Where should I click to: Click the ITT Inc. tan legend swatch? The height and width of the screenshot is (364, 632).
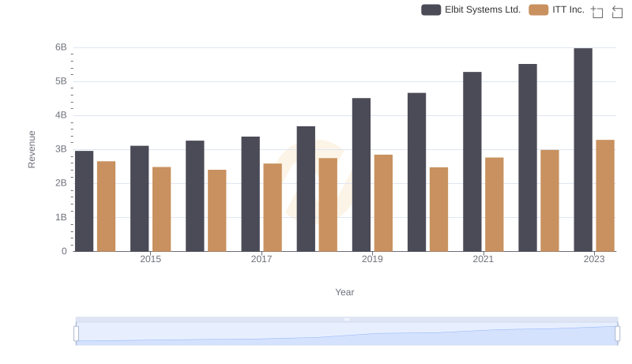click(539, 9)
